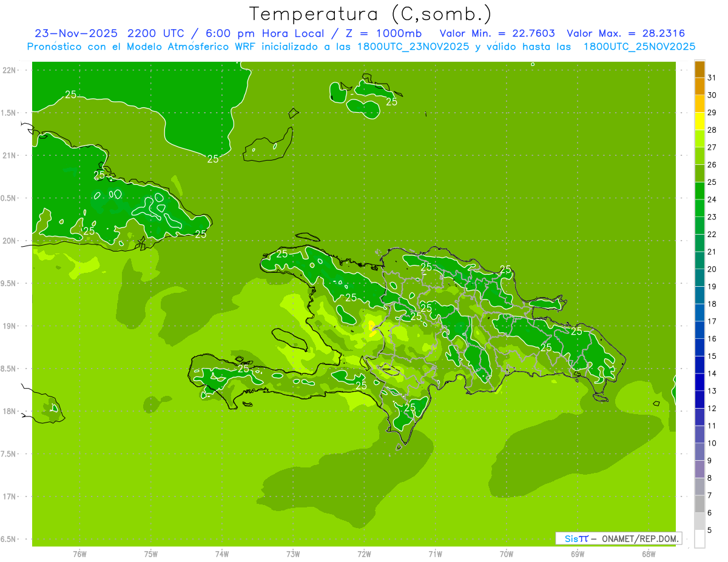Click the '73W' longitude label

click(293, 554)
